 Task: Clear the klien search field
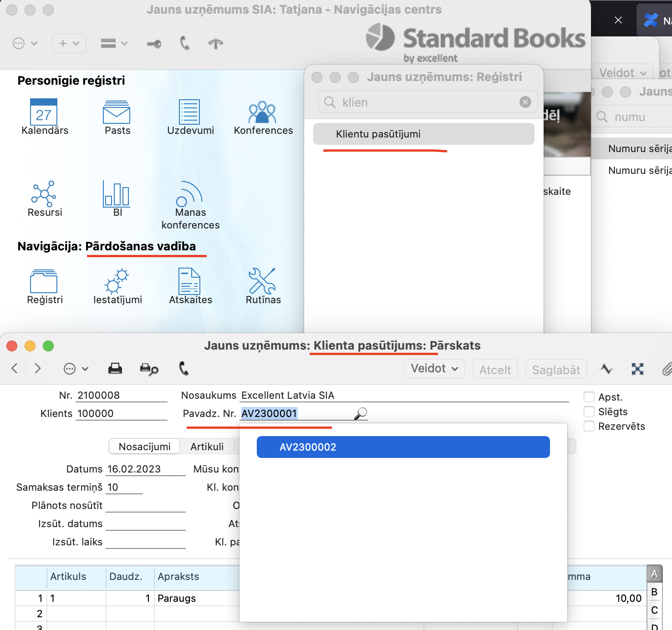525,102
